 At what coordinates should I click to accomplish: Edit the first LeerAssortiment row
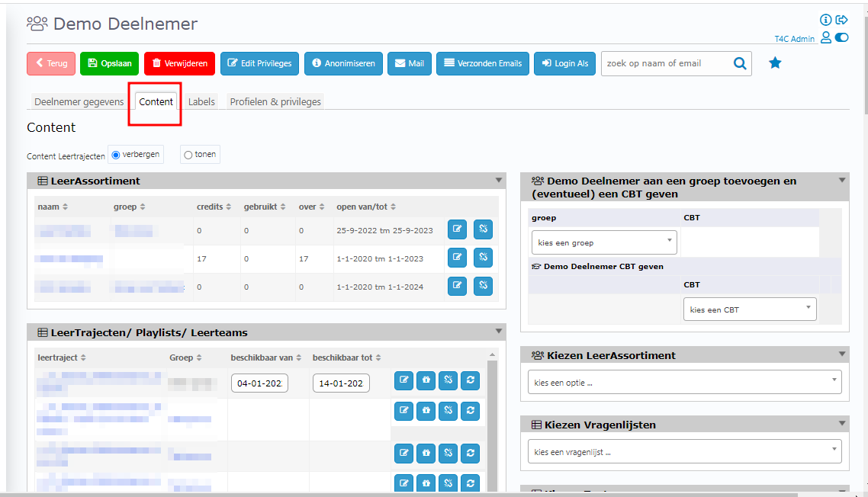tap(457, 229)
